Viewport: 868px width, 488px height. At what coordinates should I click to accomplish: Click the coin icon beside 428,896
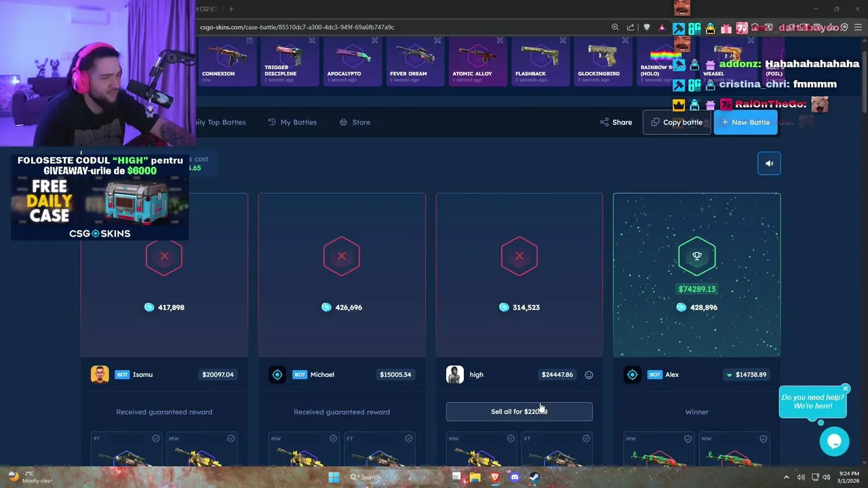click(682, 307)
